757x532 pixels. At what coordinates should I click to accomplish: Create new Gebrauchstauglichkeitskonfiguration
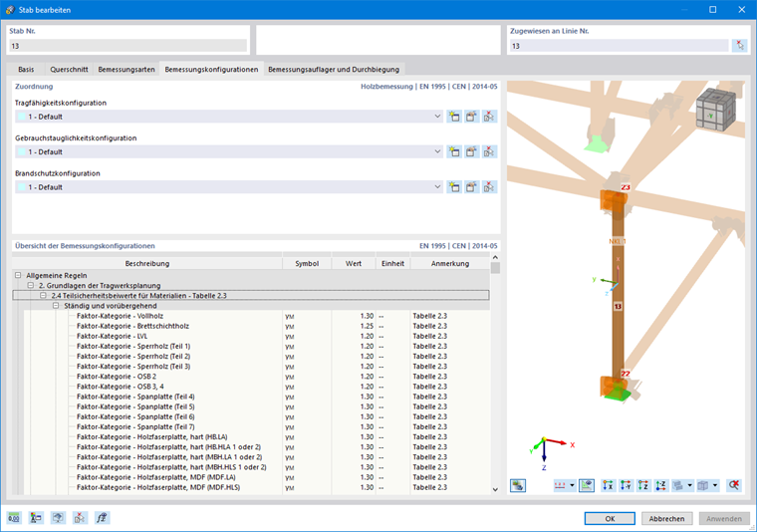[x=454, y=151]
